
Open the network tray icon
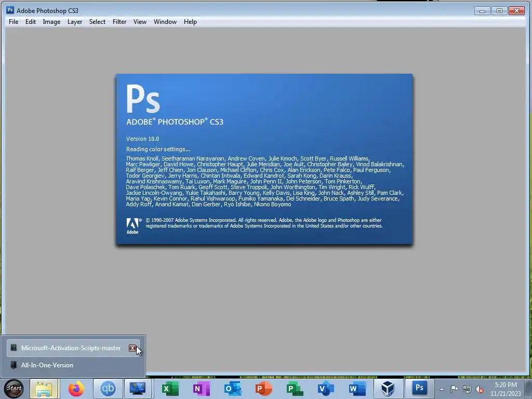[467, 389]
